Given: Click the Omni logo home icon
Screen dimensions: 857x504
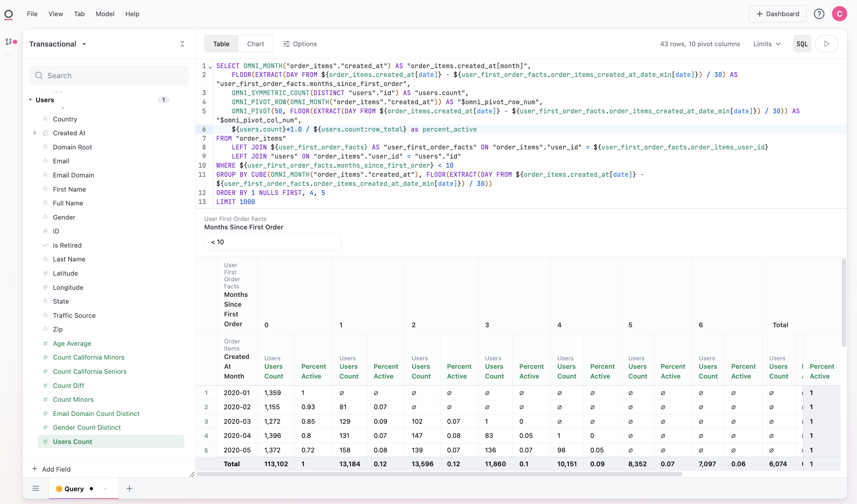Looking at the screenshot, I should [8, 14].
